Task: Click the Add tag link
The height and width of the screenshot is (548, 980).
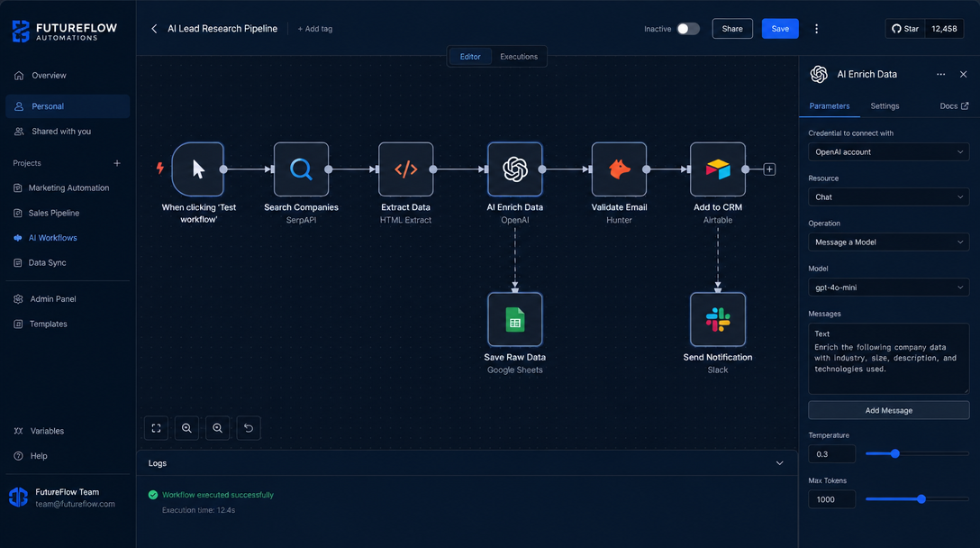Action: click(315, 29)
